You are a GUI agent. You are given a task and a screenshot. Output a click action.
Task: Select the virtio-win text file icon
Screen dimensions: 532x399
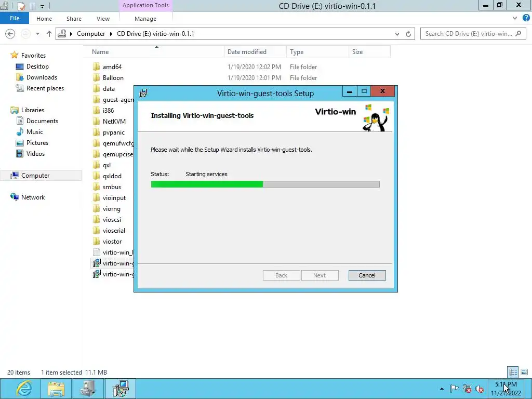click(x=97, y=252)
